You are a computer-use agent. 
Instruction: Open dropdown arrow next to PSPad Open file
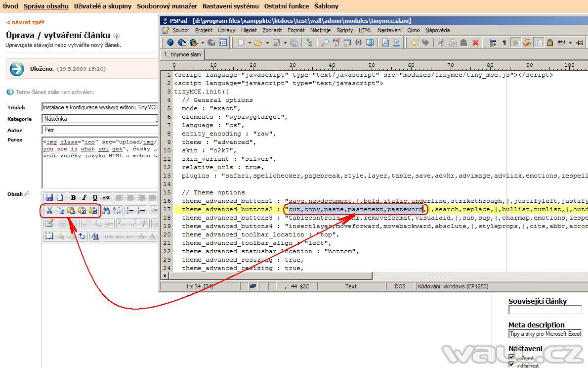267,43
